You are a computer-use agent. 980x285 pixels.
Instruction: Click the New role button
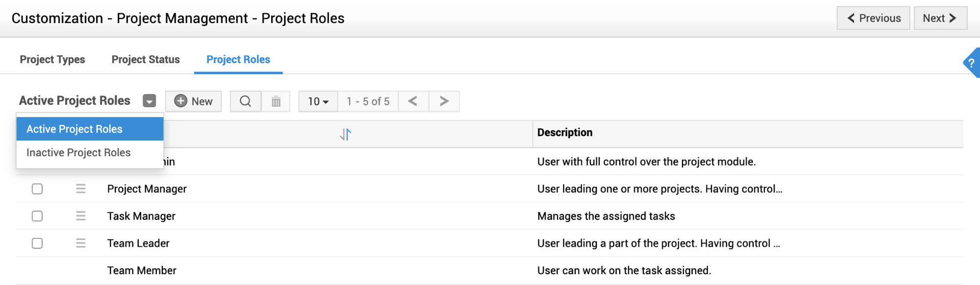pyautogui.click(x=194, y=101)
